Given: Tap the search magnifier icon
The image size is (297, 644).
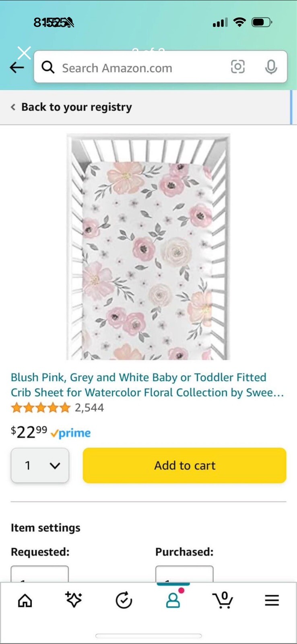Looking at the screenshot, I should 48,67.
